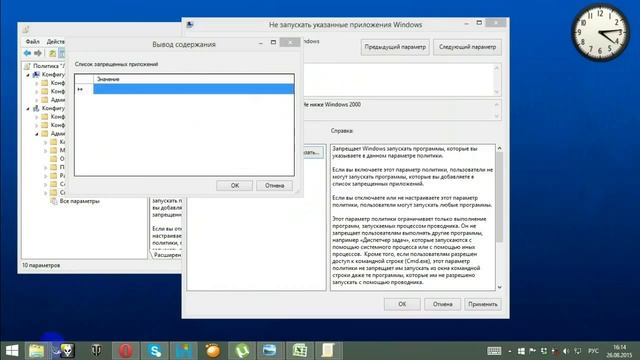Click the up arrow of the Справка text scrollbar
This screenshot has width=640, height=360.
(x=500, y=149)
